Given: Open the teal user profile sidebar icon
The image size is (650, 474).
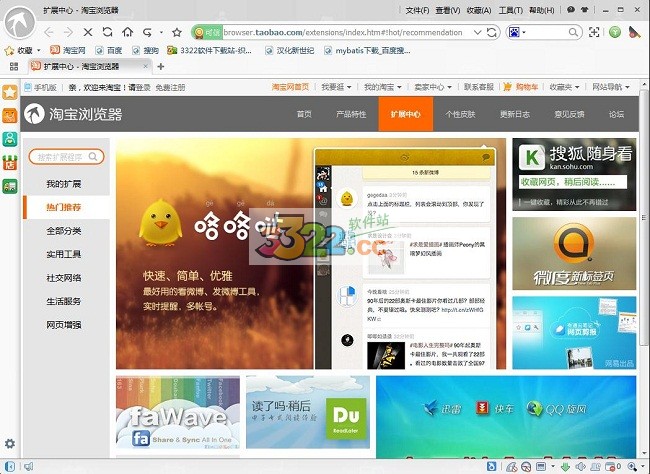Looking at the screenshot, I should 10,139.
